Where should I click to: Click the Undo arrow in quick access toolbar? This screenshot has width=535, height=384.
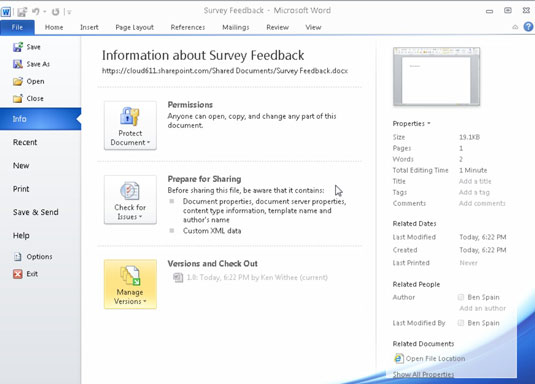pyautogui.click(x=35, y=12)
